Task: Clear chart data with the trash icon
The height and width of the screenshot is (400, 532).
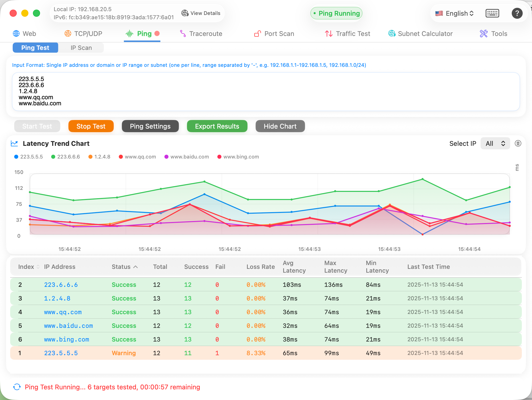Action: click(x=518, y=143)
